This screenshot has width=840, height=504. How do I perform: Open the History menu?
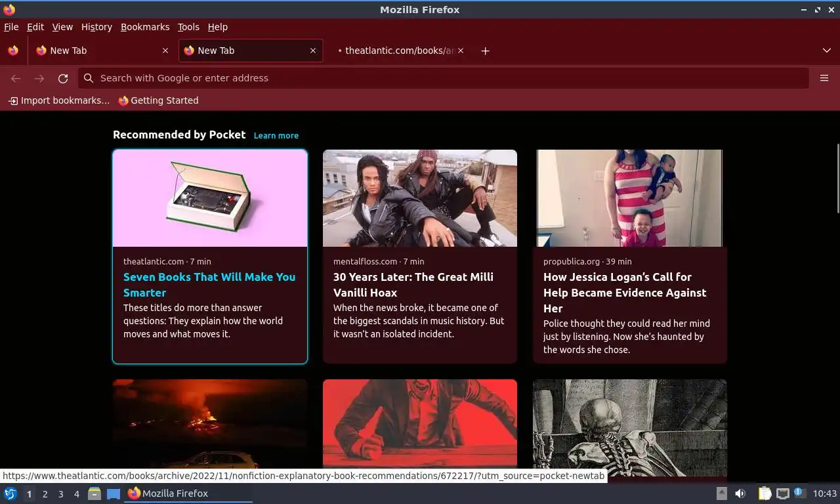[96, 27]
